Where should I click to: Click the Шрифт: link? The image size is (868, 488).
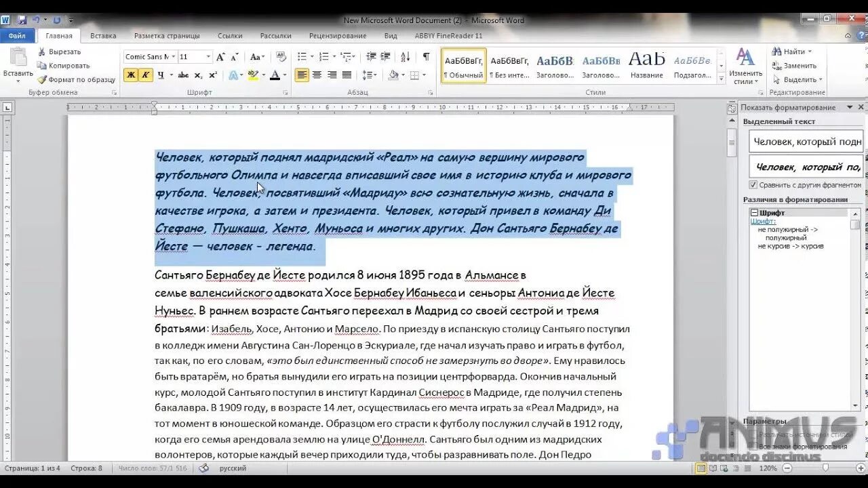[763, 221]
